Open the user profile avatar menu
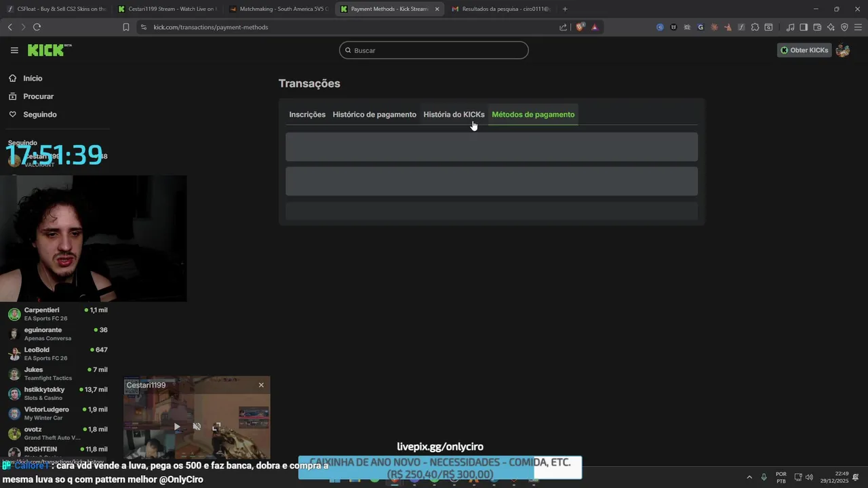The width and height of the screenshot is (868, 488). coord(843,50)
